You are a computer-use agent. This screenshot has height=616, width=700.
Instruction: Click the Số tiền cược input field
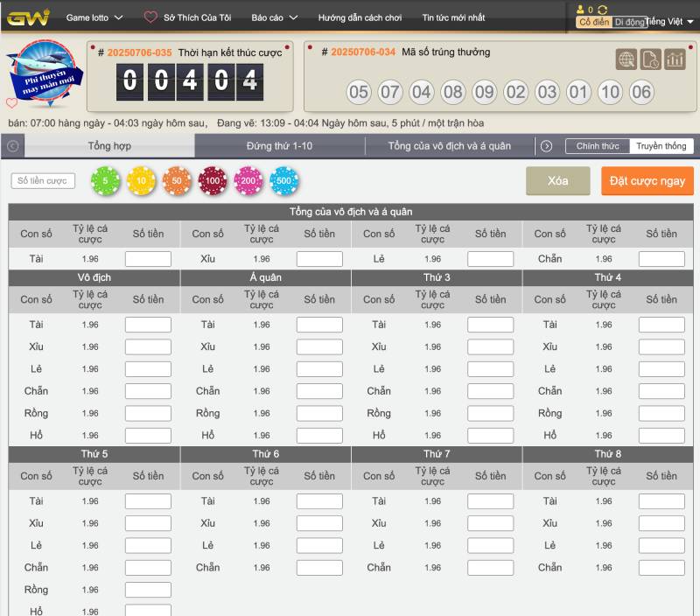pos(44,181)
